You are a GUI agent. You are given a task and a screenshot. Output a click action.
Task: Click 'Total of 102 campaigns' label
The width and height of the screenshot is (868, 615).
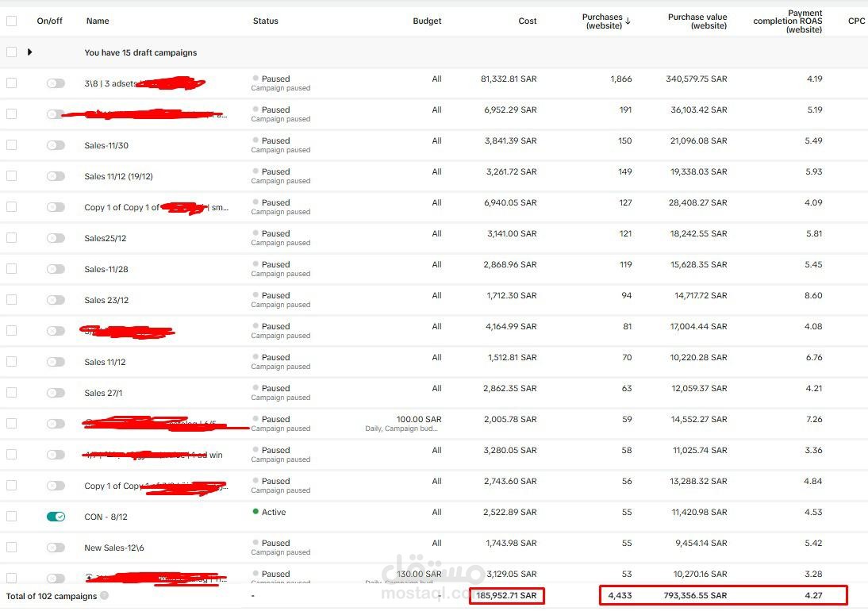coord(52,596)
